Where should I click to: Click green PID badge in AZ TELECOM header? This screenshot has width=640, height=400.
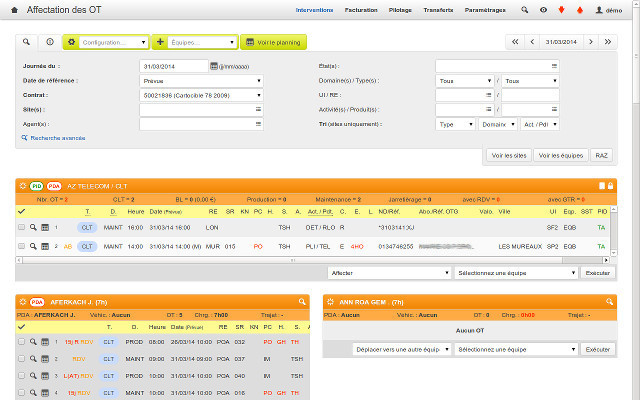(36, 186)
